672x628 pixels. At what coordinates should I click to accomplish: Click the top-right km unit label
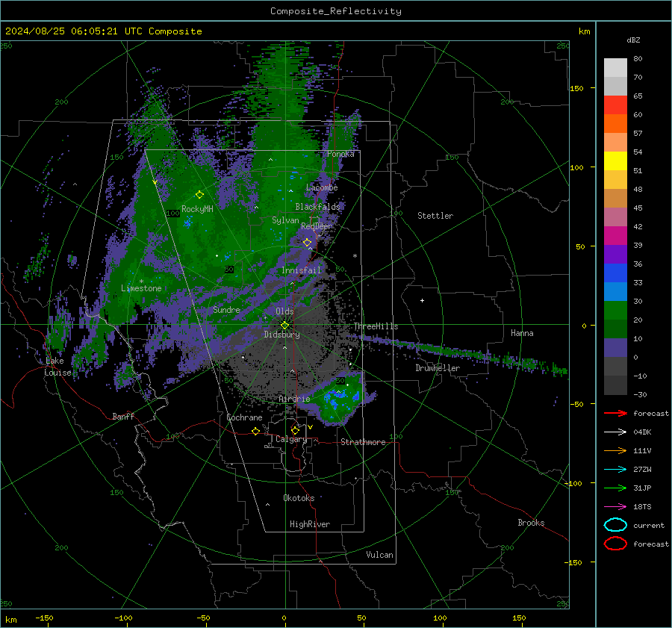point(584,31)
